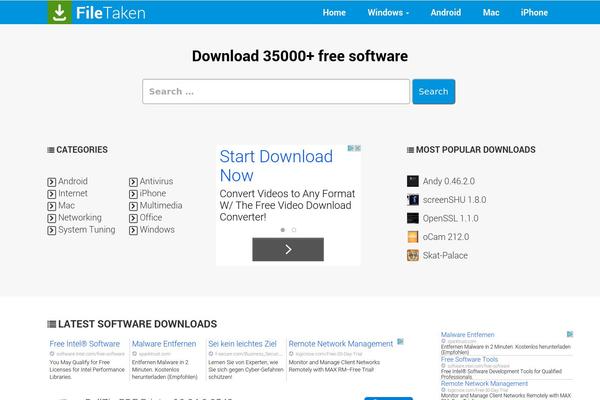This screenshot has width=600, height=400.
Task: Open iPhone in the top navigation
Action: [534, 13]
